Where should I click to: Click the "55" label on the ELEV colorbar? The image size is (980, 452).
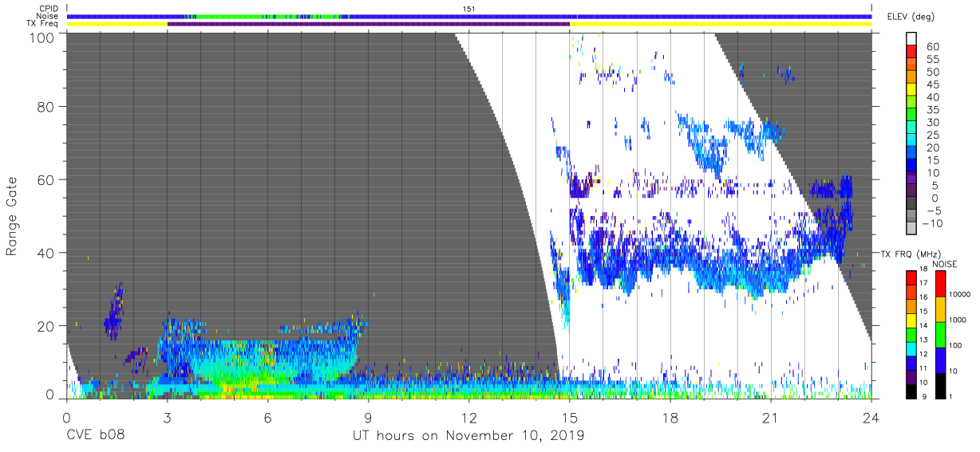[934, 60]
